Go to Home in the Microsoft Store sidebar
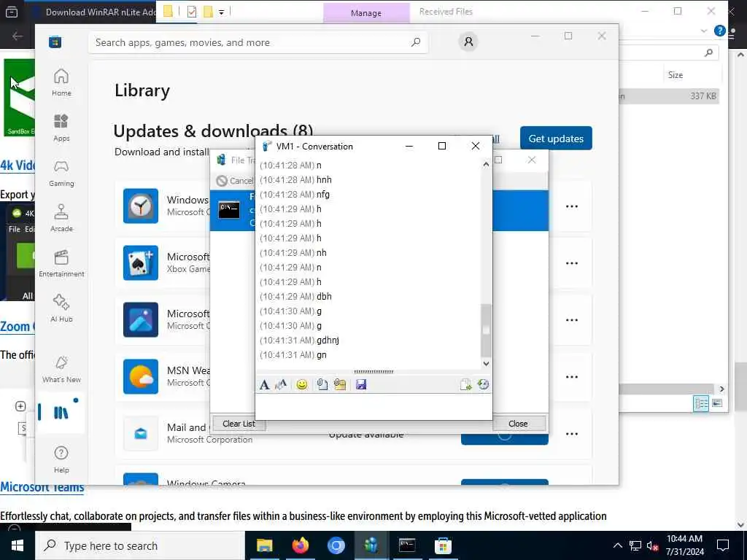Screen dimensions: 747x560 [61, 82]
